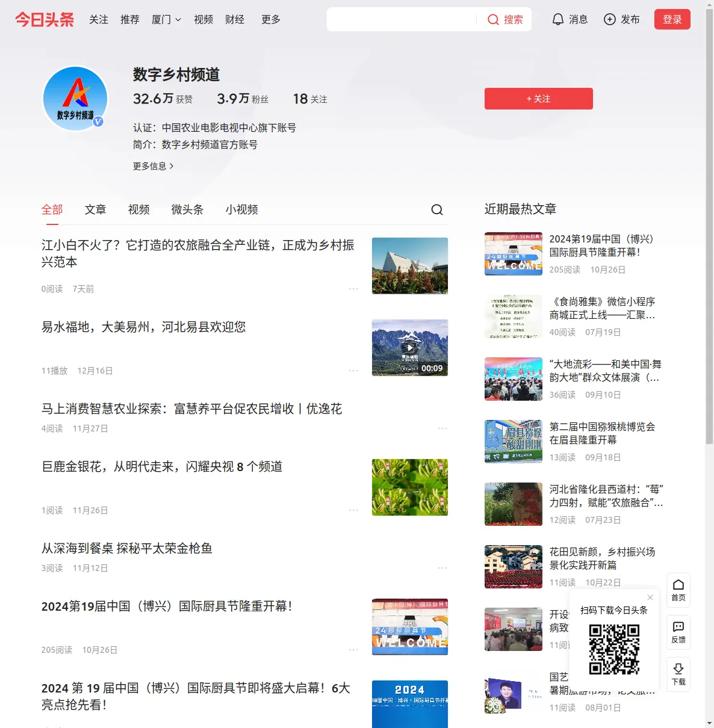Screen dimensions: 714x728
Task: Switch to the 视频 content tab
Action: tap(139, 209)
